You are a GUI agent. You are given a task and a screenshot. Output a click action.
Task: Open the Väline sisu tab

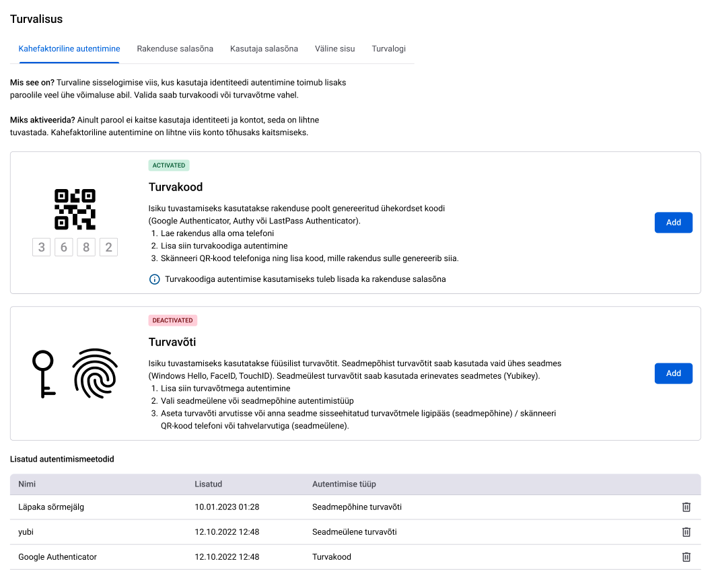pyautogui.click(x=334, y=49)
